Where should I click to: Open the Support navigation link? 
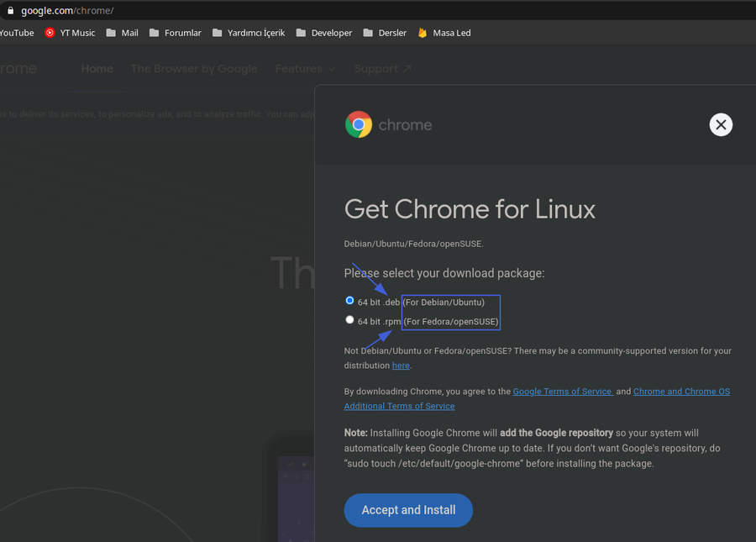[x=383, y=69]
